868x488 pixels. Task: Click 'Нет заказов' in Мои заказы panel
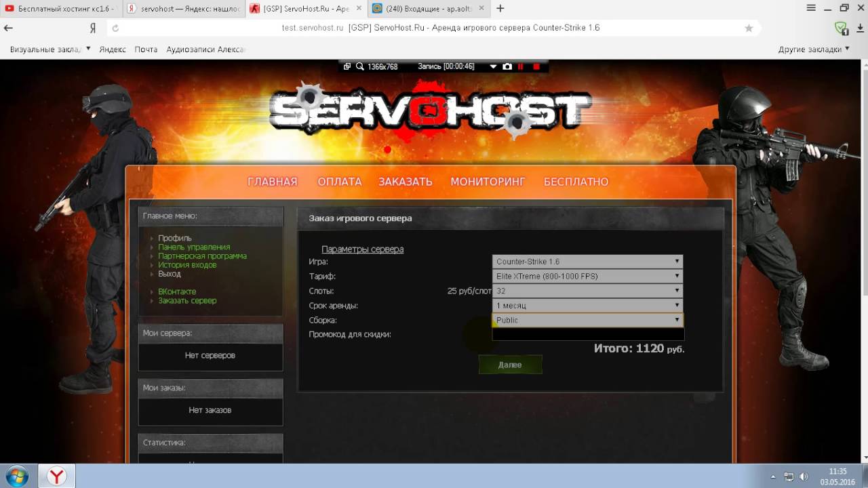[210, 410]
